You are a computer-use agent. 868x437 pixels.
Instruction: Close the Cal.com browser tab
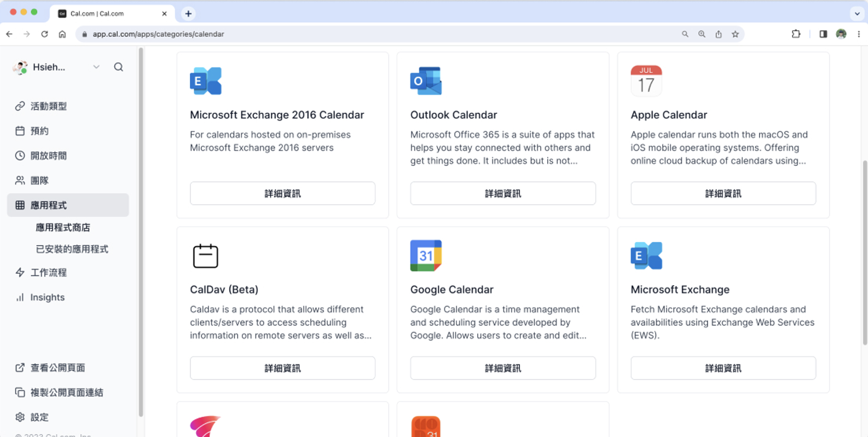click(x=164, y=14)
